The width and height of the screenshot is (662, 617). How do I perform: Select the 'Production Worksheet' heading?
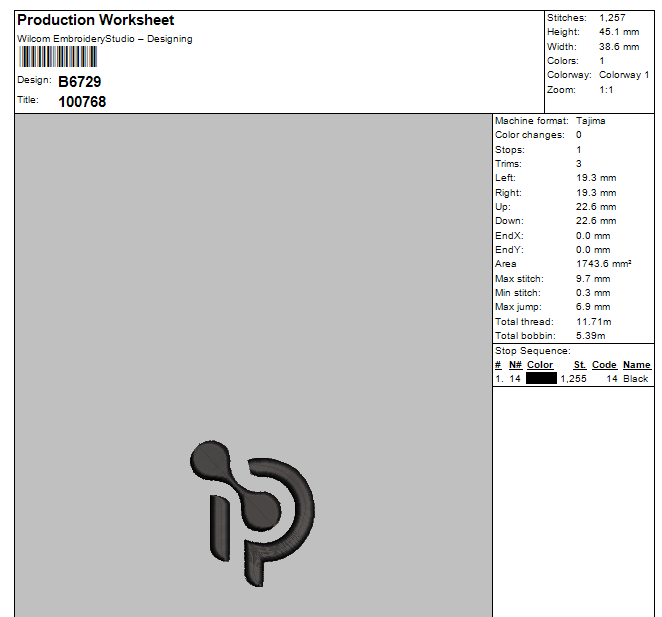[96, 20]
